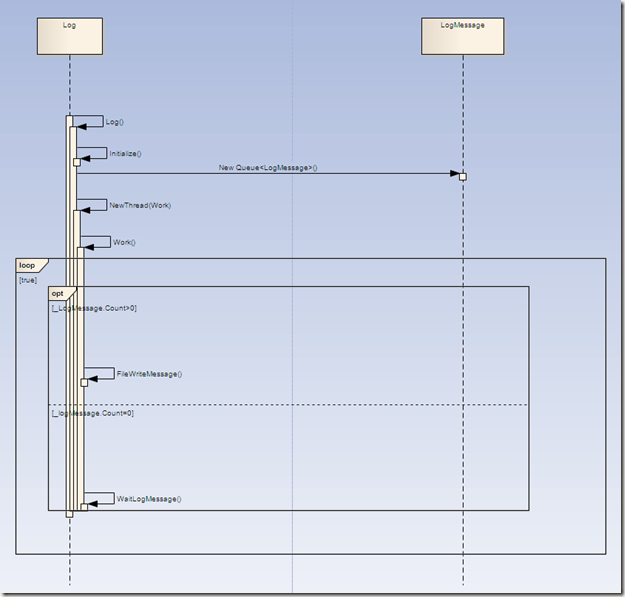The height and width of the screenshot is (597, 625).
Task: Click the FileWriteMessage() message label
Action: point(149,374)
